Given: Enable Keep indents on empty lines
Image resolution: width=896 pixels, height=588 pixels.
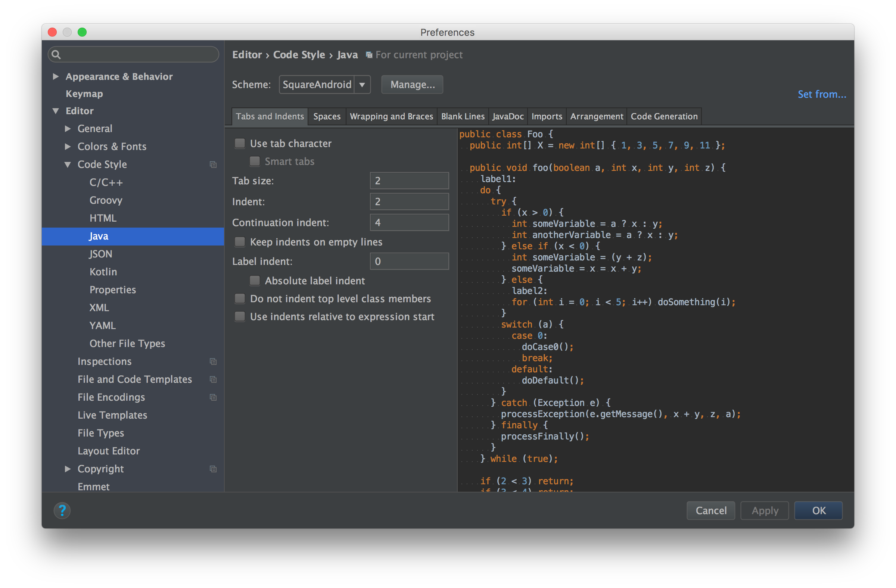Looking at the screenshot, I should tap(240, 242).
